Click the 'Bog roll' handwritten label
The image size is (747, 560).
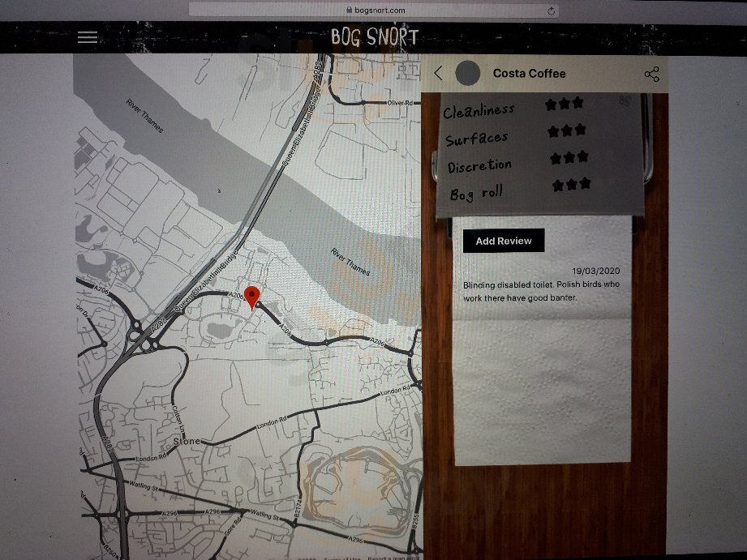[476, 194]
